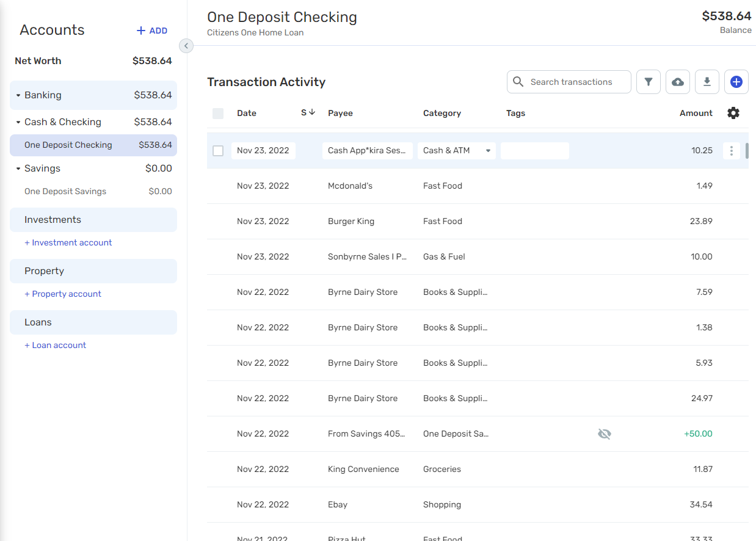
Task: Select the Ebay transaction payee
Action: pos(338,505)
